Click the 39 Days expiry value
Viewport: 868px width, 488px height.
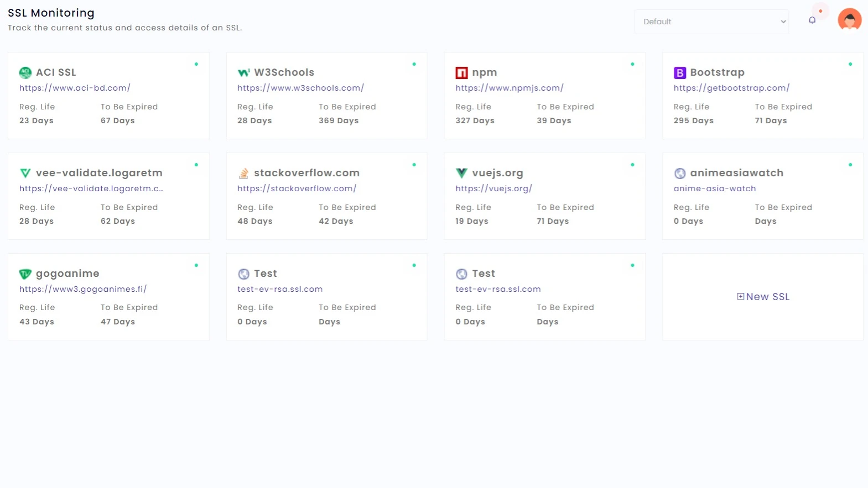point(554,120)
